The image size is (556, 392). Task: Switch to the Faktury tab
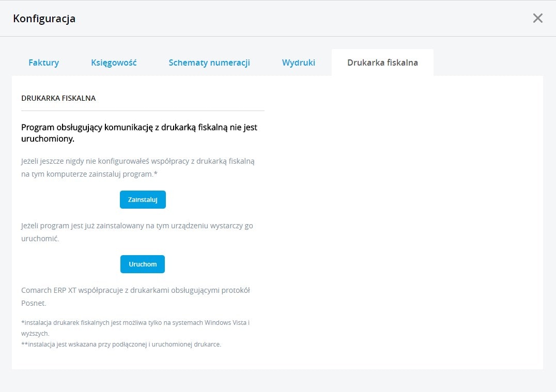click(x=43, y=62)
